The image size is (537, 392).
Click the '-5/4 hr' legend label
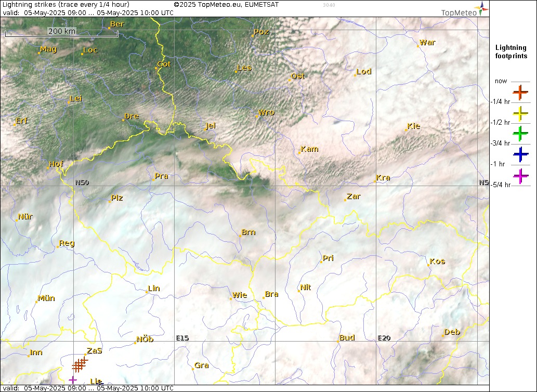(x=501, y=185)
